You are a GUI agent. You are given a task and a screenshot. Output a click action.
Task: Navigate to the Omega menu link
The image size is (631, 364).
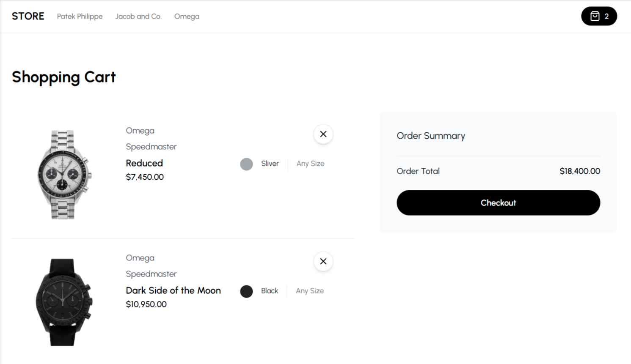click(187, 16)
